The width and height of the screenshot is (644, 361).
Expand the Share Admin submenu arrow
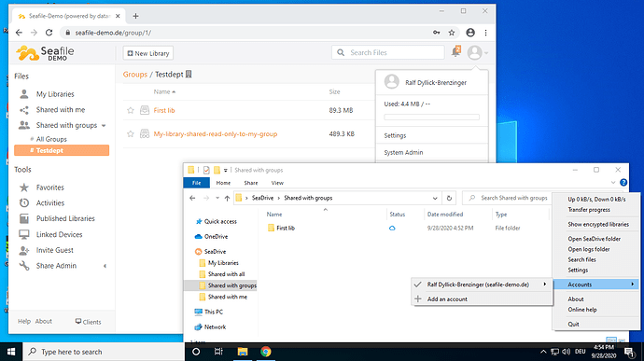(x=105, y=266)
